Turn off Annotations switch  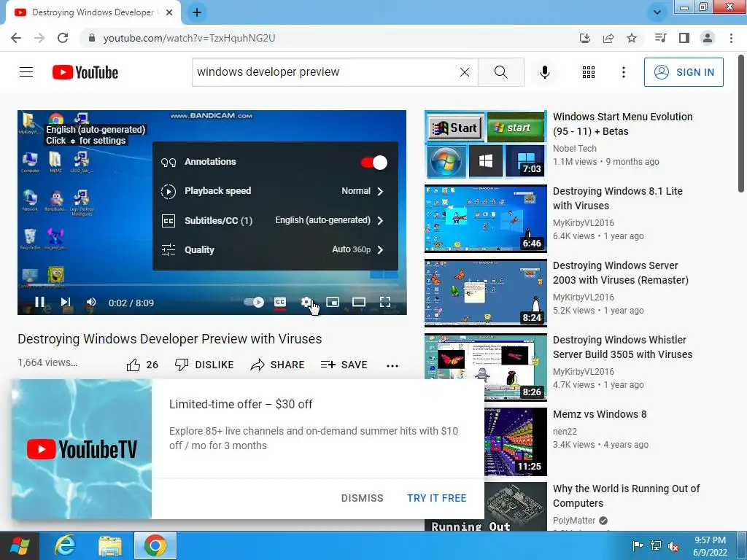pos(374,163)
